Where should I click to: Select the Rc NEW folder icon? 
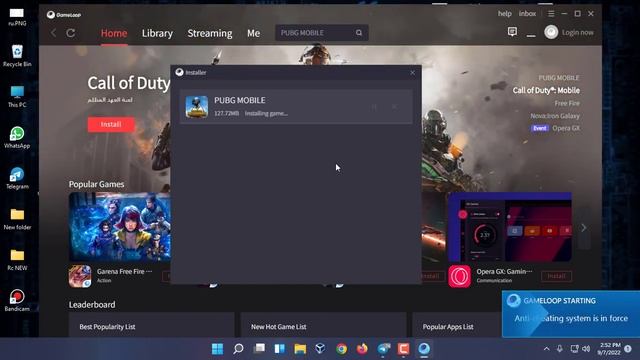pyautogui.click(x=17, y=260)
